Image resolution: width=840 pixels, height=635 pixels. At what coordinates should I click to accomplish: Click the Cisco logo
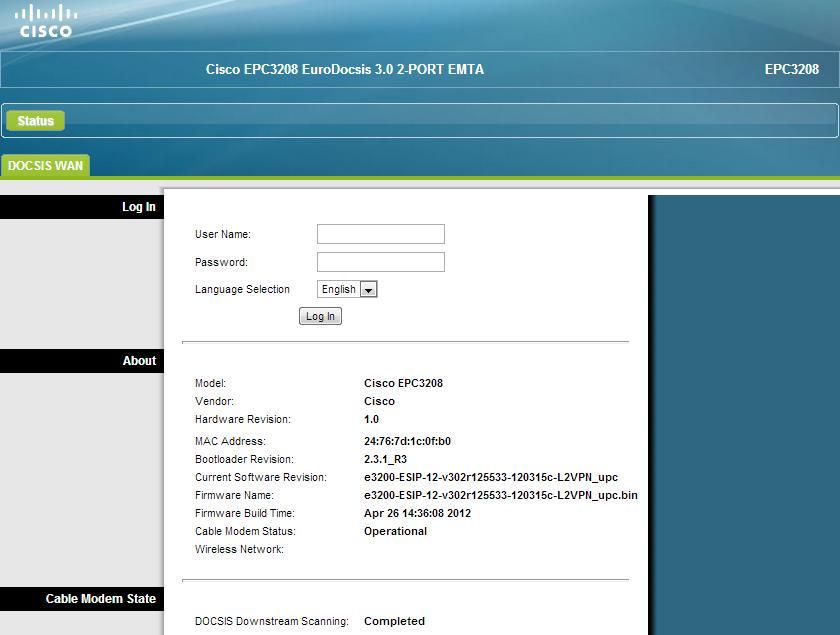pos(46,21)
